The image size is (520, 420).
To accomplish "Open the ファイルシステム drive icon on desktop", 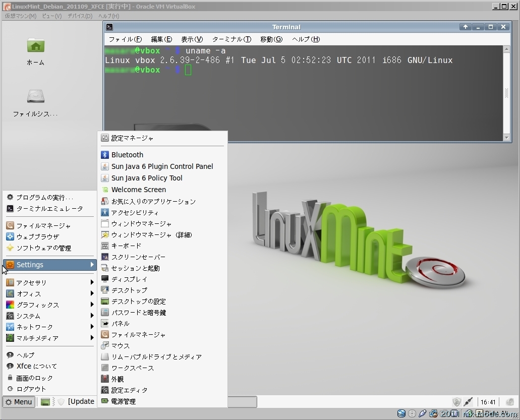I will 35,96.
